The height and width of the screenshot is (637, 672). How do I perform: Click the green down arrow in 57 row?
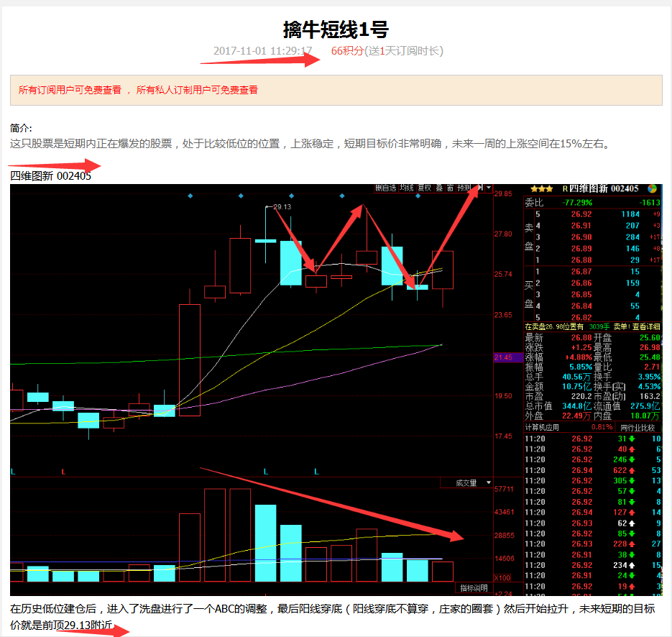point(632,491)
